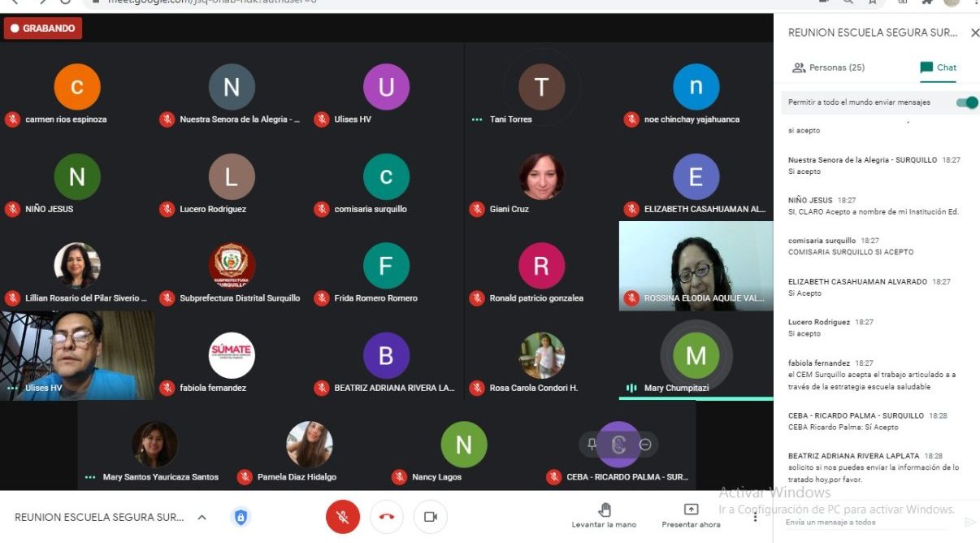Image resolution: width=980 pixels, height=543 pixels.
Task: Click the GRABANDO recording indicator
Action: (43, 28)
